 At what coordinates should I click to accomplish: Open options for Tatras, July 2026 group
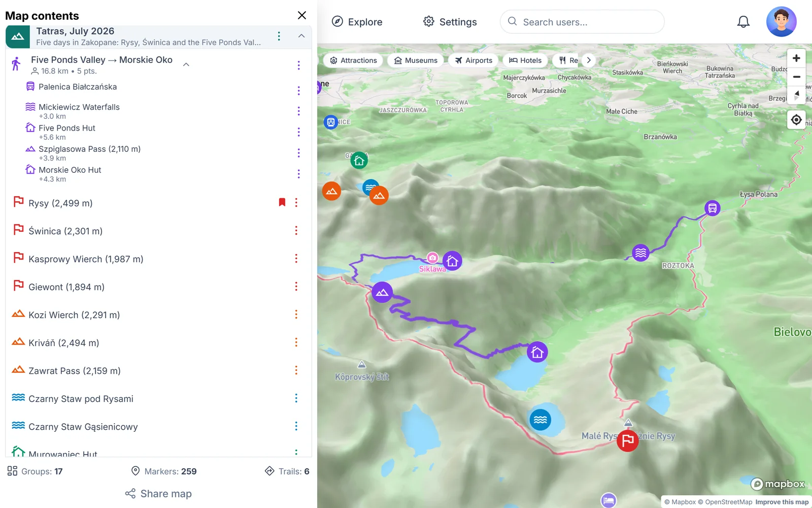click(x=279, y=36)
